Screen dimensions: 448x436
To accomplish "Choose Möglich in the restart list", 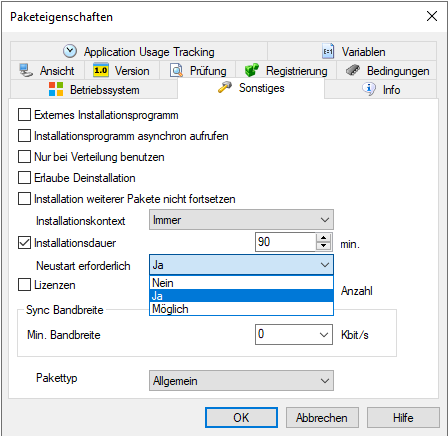I will click(241, 309).
